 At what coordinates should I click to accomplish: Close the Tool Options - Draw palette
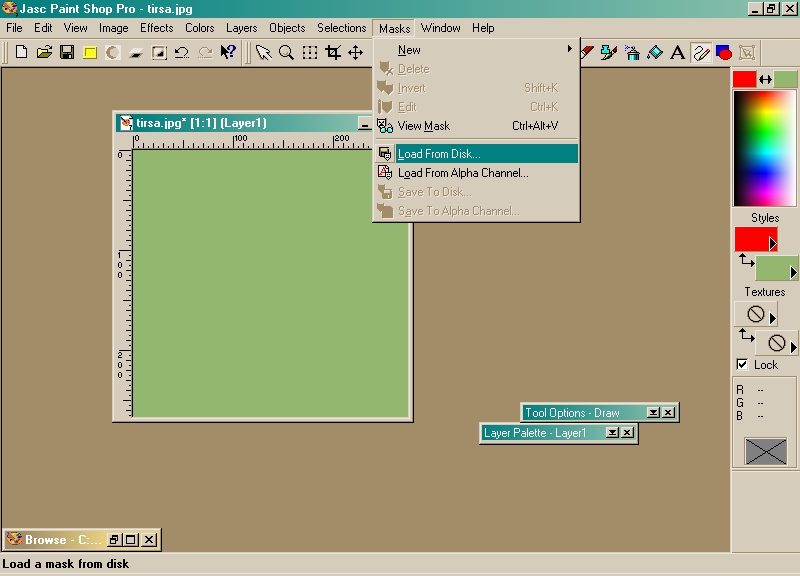point(668,412)
